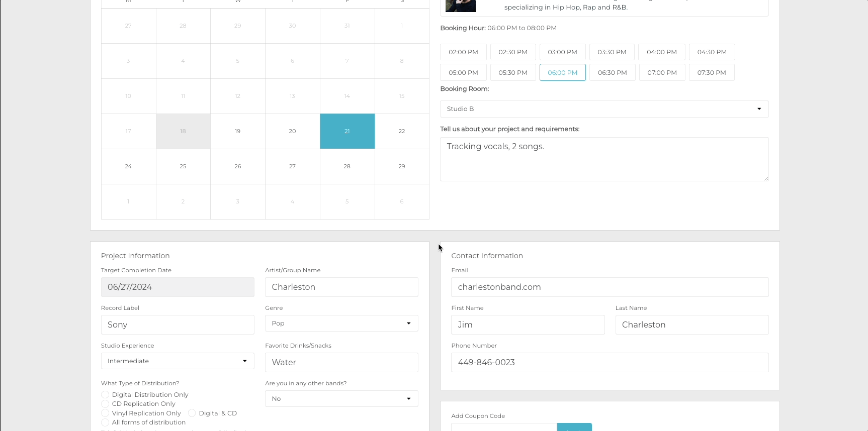Click the project requirements text area

604,159
